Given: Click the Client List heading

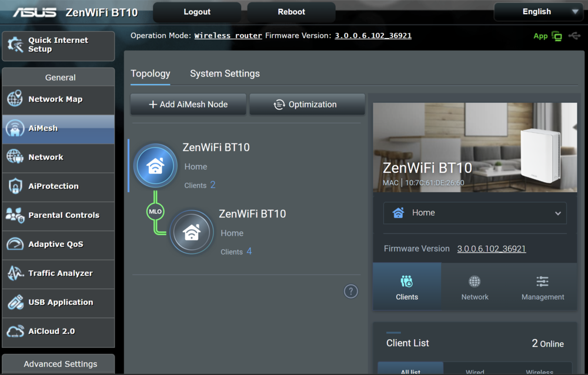Looking at the screenshot, I should [407, 343].
